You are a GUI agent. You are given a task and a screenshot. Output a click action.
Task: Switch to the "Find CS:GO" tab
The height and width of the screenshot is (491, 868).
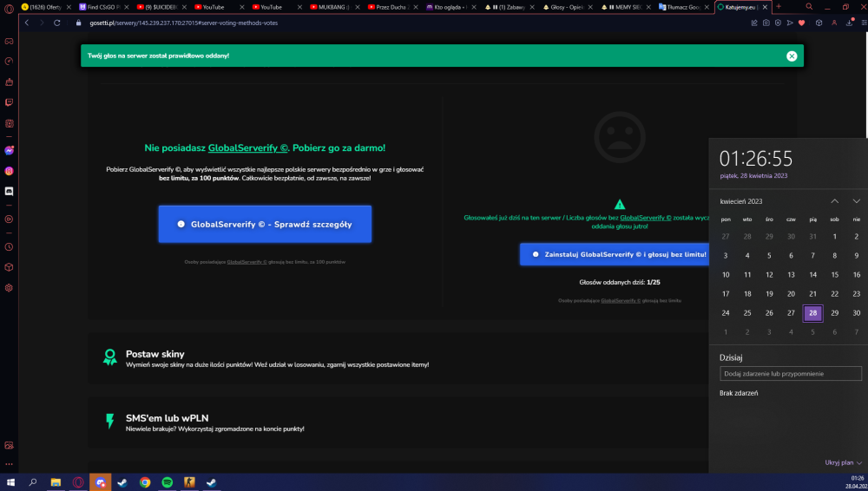tap(103, 7)
